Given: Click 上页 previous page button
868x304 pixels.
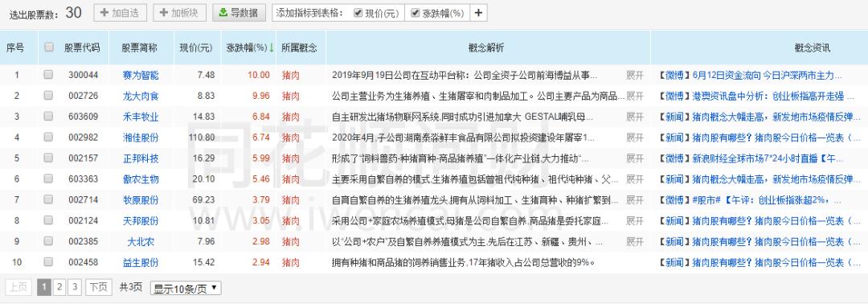Looking at the screenshot, I should pyautogui.click(x=18, y=287).
